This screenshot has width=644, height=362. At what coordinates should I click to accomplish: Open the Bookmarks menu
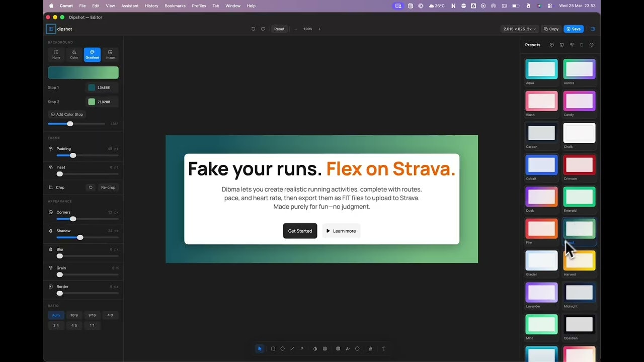point(175,6)
